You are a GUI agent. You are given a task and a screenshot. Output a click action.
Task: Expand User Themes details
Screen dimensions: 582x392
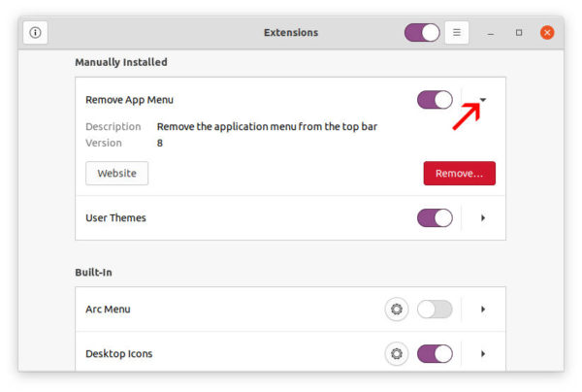(483, 218)
